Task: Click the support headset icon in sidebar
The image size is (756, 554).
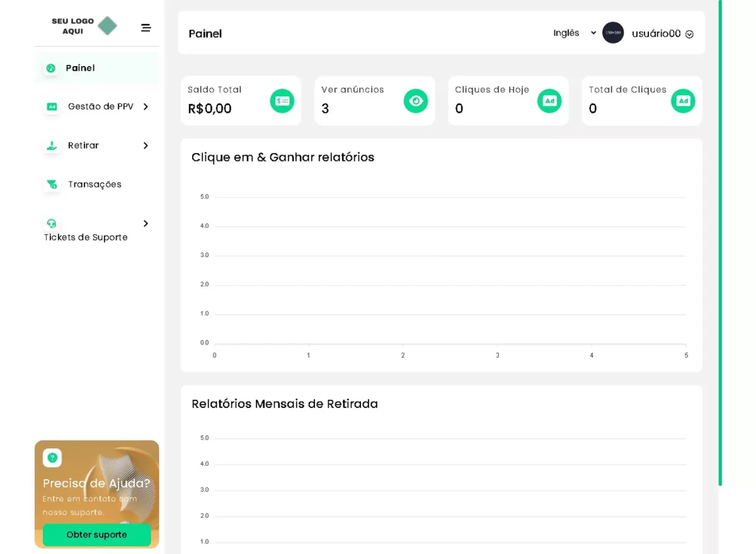Action: pyautogui.click(x=52, y=223)
